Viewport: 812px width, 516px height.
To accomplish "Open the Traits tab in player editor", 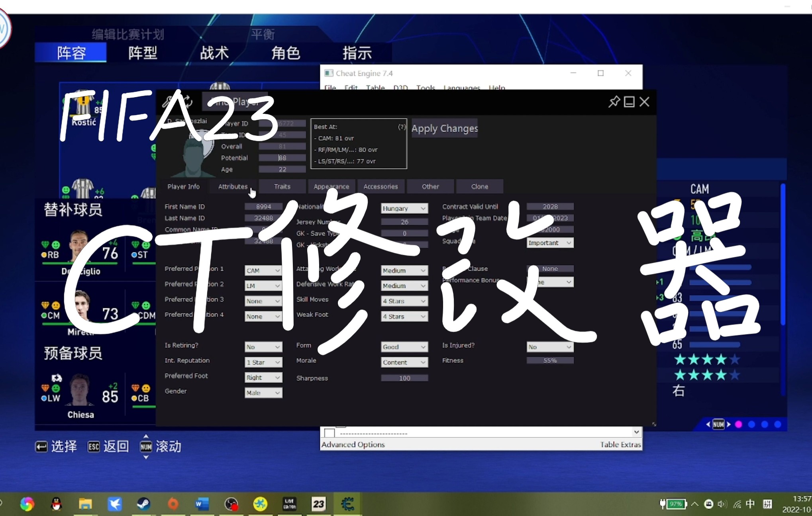I will 282,186.
